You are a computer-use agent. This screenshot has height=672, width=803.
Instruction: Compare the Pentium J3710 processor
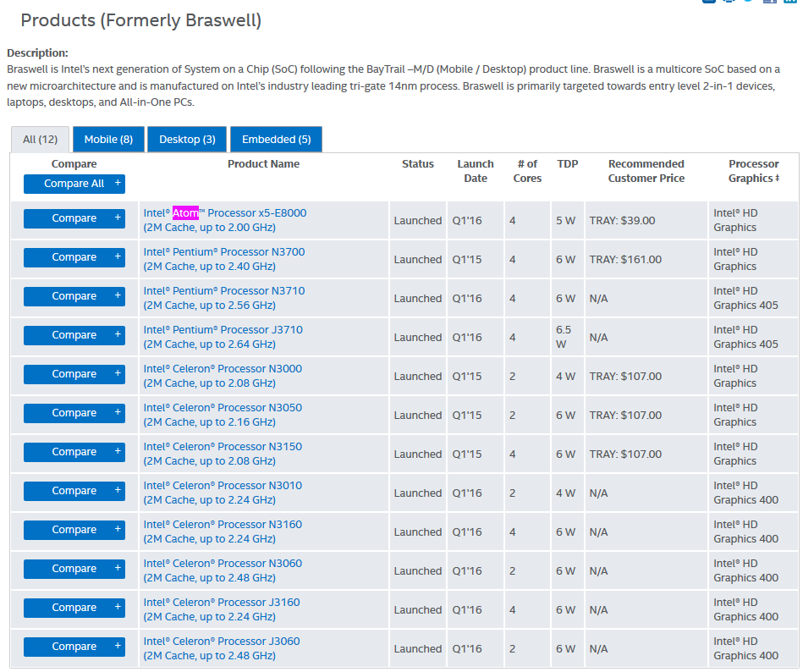(74, 335)
